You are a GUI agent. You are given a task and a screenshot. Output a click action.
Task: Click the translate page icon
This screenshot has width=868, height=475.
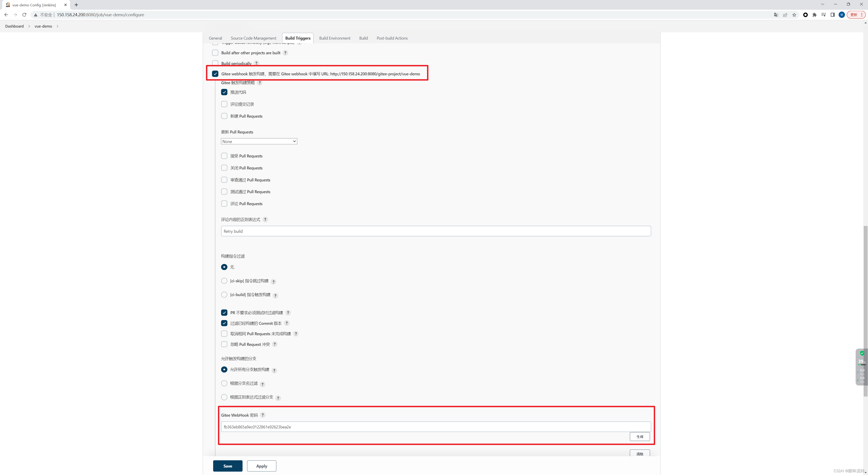pos(776,15)
